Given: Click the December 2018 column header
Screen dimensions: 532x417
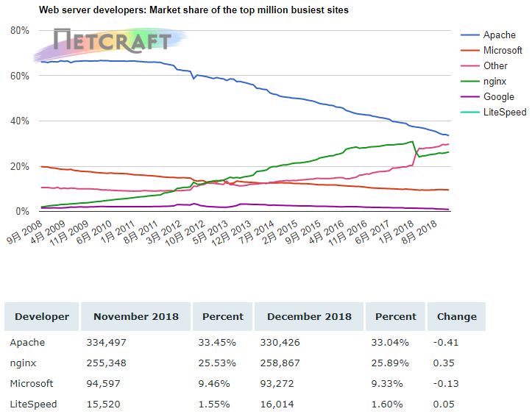Looking at the screenshot, I should (309, 317).
